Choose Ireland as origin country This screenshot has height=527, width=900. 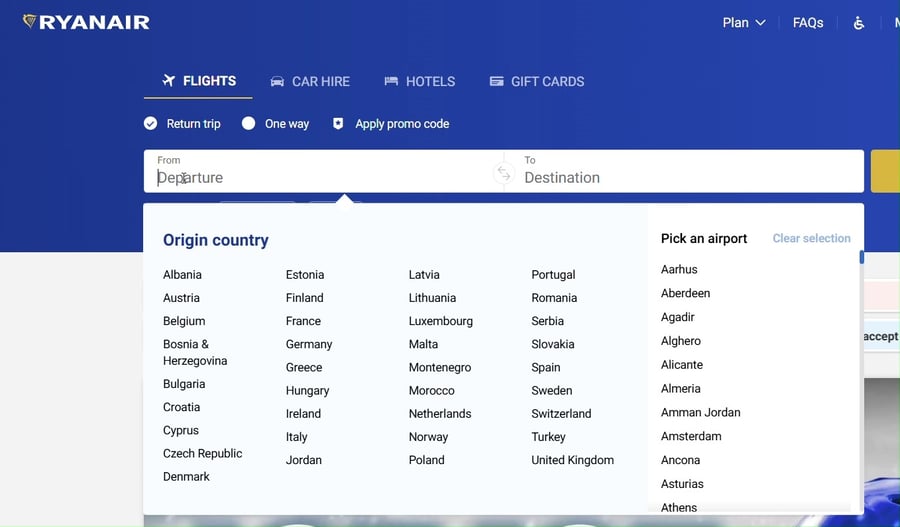tap(303, 414)
